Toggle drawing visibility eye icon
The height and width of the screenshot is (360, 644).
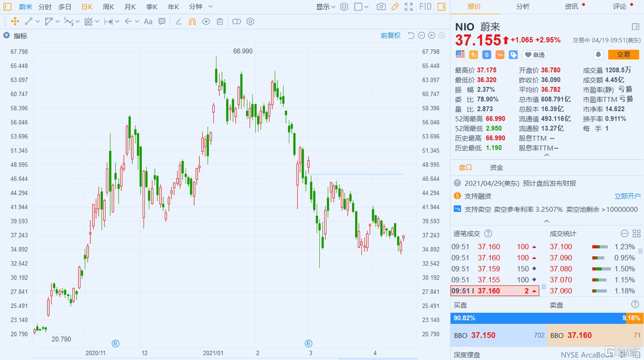click(x=206, y=21)
